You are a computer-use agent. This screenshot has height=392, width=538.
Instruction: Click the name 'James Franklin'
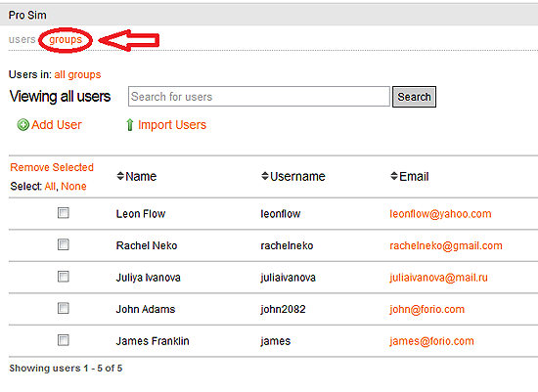click(153, 341)
